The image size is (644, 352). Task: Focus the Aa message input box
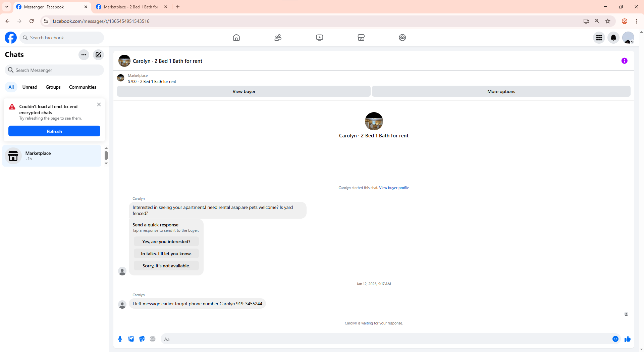tap(386, 339)
